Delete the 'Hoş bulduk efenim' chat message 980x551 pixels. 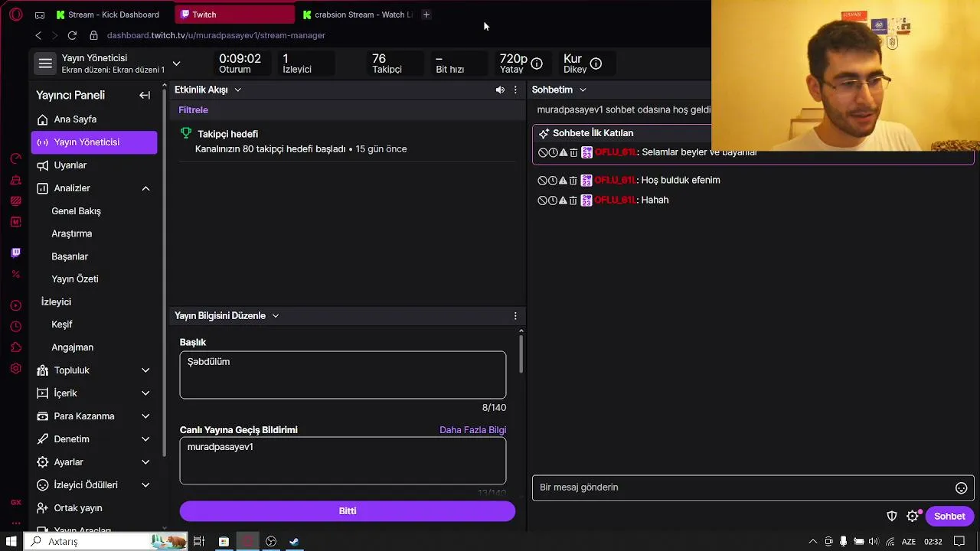tap(573, 181)
